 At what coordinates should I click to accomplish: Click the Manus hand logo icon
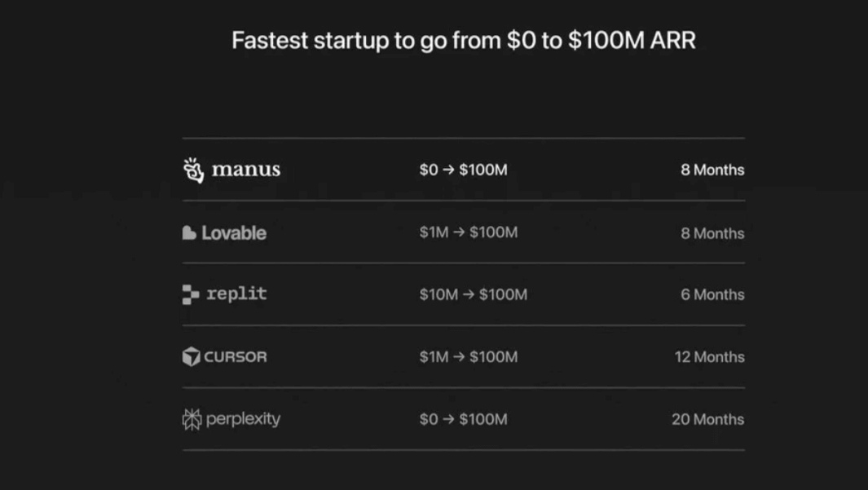193,170
